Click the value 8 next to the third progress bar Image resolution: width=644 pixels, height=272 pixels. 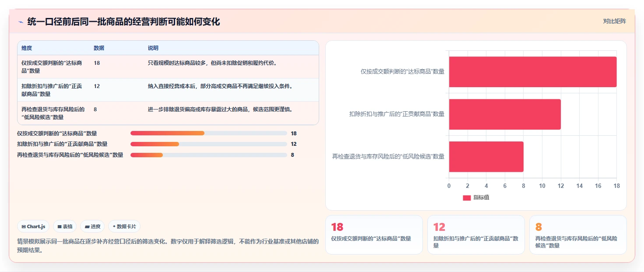click(x=292, y=155)
